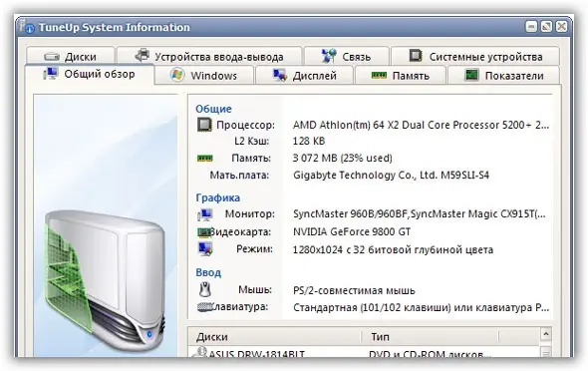Click the AMD Athlon 64 X2 processor value
Image resolution: width=588 pixels, height=371 pixels.
point(422,125)
